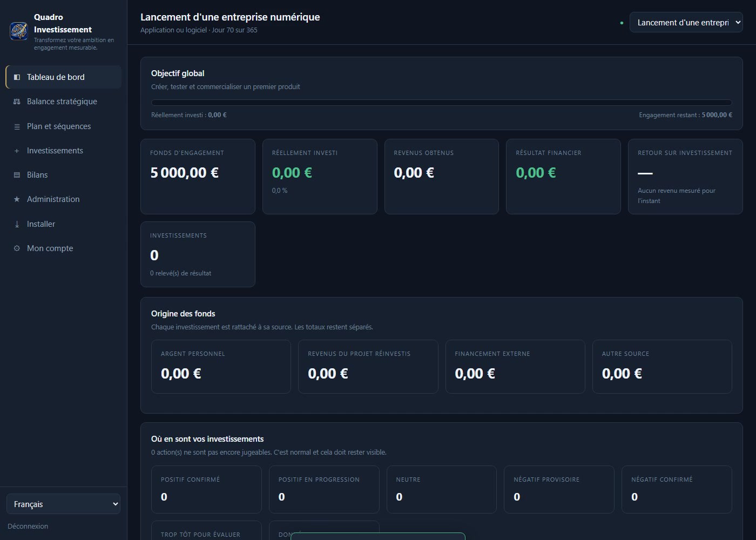Click the Réellement investi : 0,00 € label
Image resolution: width=756 pixels, height=540 pixels.
click(x=189, y=115)
